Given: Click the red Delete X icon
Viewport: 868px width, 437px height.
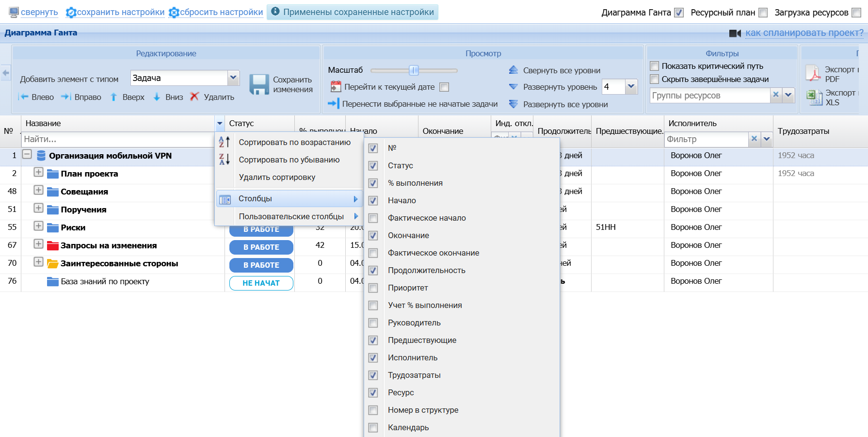Looking at the screenshot, I should click(x=194, y=97).
